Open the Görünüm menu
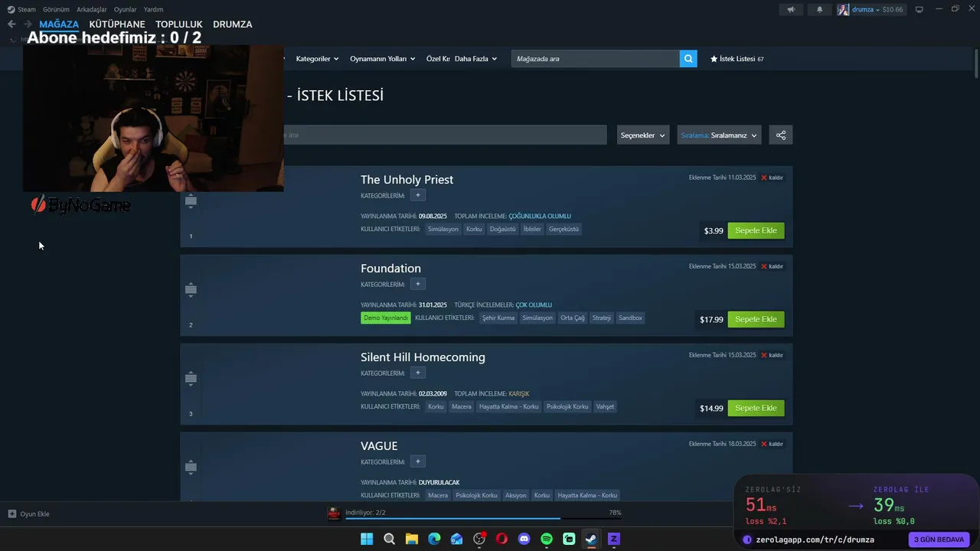This screenshot has width=980, height=551. (x=56, y=10)
